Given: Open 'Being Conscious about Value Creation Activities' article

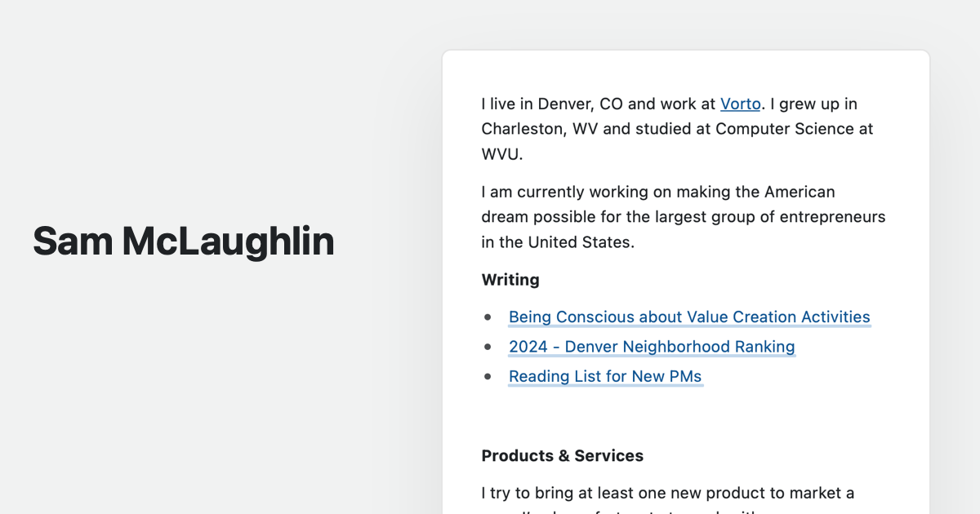Looking at the screenshot, I should point(689,317).
